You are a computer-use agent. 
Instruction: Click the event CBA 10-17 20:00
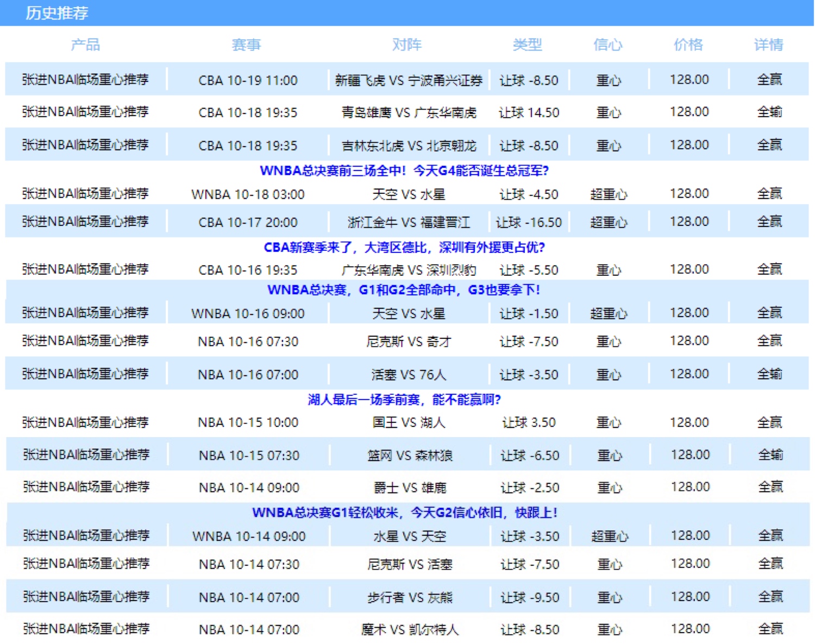pos(248,222)
